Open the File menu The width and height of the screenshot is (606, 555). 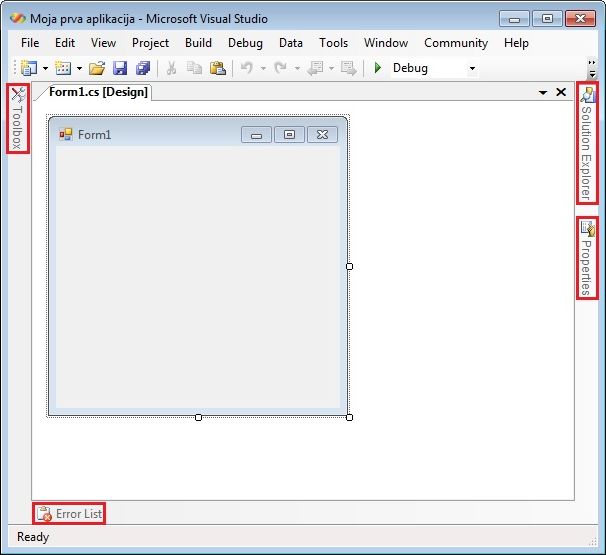(x=30, y=43)
